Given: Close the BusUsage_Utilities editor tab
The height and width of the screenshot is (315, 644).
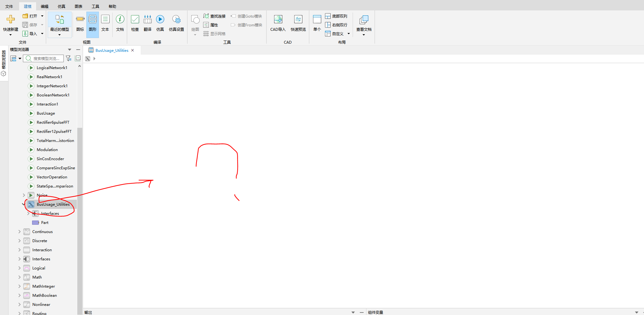Looking at the screenshot, I should 133,50.
